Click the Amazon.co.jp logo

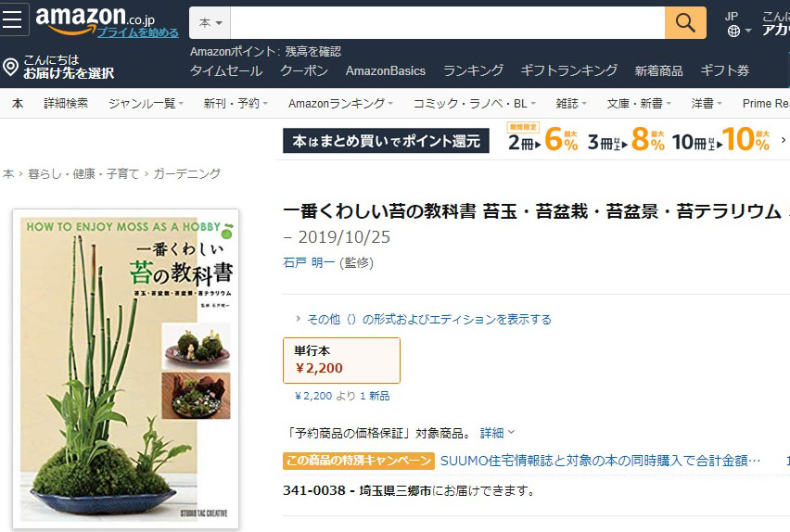coord(95,19)
